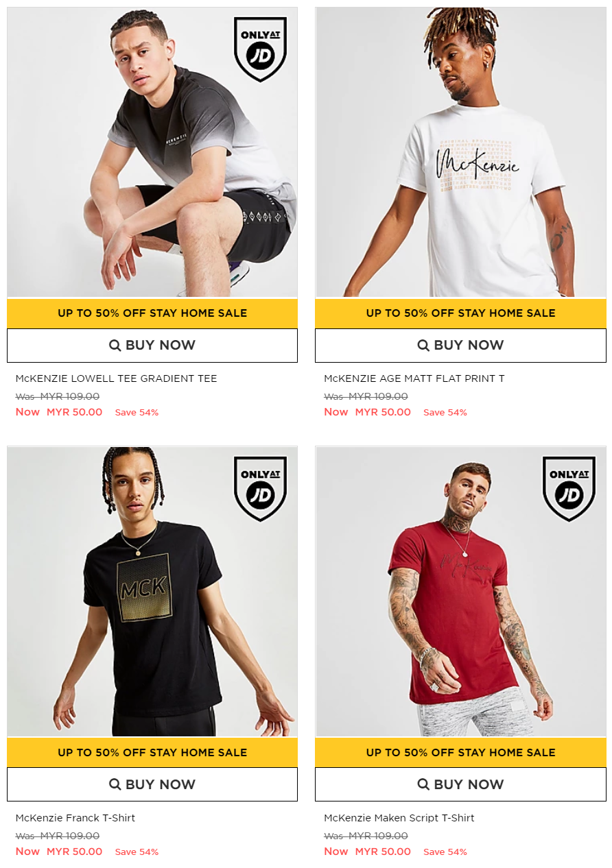Open McKenzie Franck T-Shirt product photo

152,592
